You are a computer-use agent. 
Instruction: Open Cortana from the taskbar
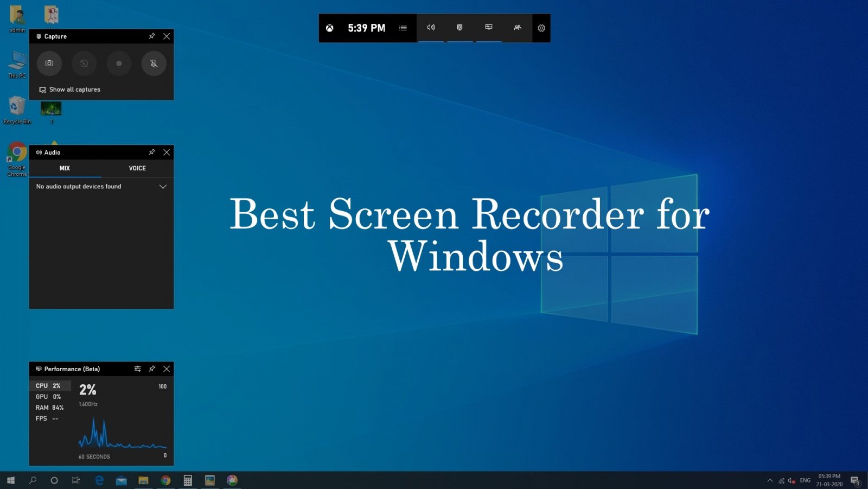tap(54, 480)
